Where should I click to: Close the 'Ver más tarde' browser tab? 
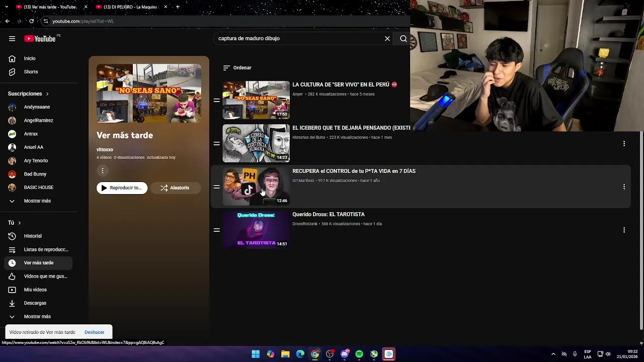[86, 7]
